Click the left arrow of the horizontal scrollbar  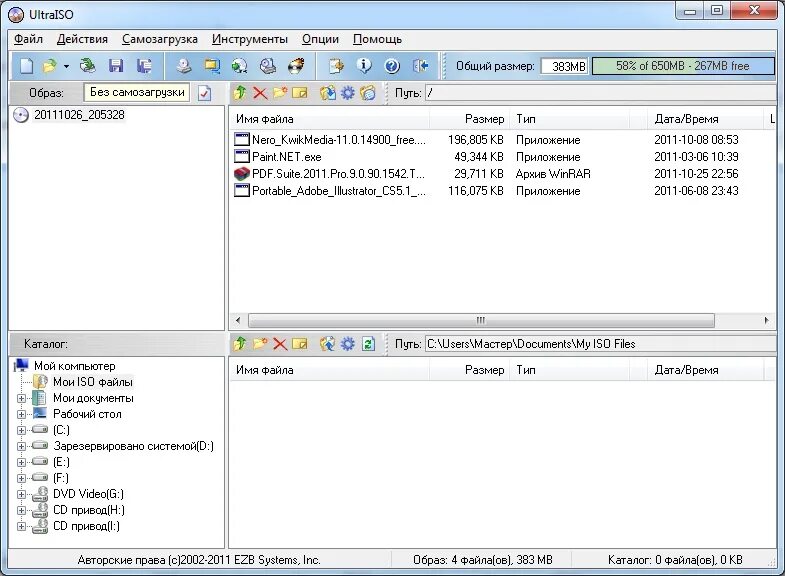238,320
